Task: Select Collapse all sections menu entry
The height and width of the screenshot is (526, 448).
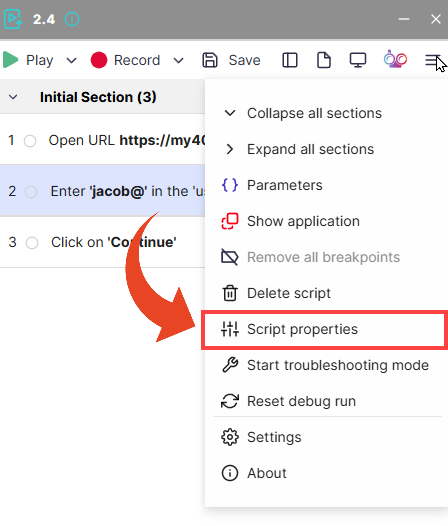Action: (x=325, y=113)
